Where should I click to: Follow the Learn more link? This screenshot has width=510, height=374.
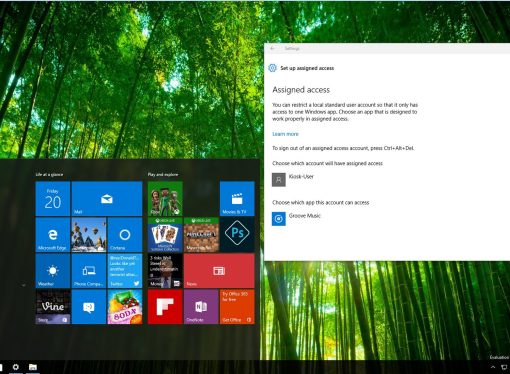[285, 134]
